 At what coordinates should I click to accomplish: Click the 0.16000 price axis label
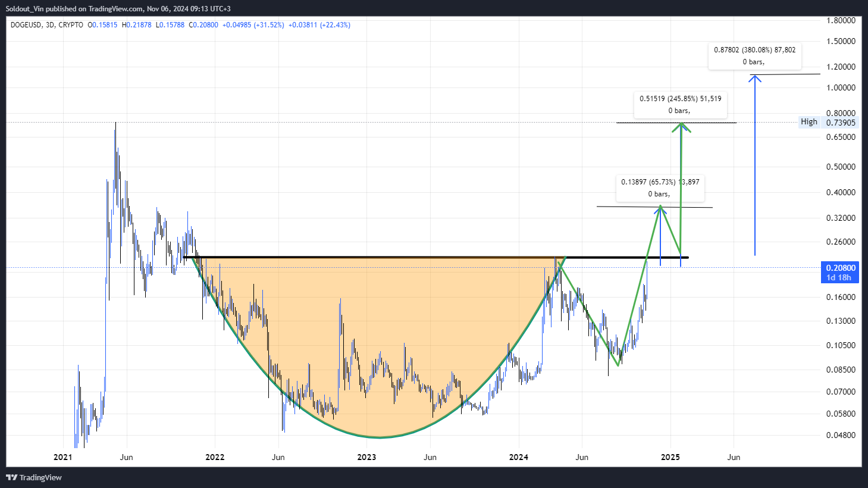(x=841, y=297)
